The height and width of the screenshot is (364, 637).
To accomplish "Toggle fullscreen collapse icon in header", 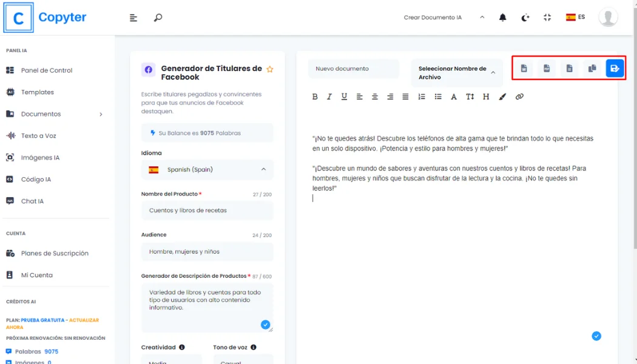I will click(x=547, y=18).
